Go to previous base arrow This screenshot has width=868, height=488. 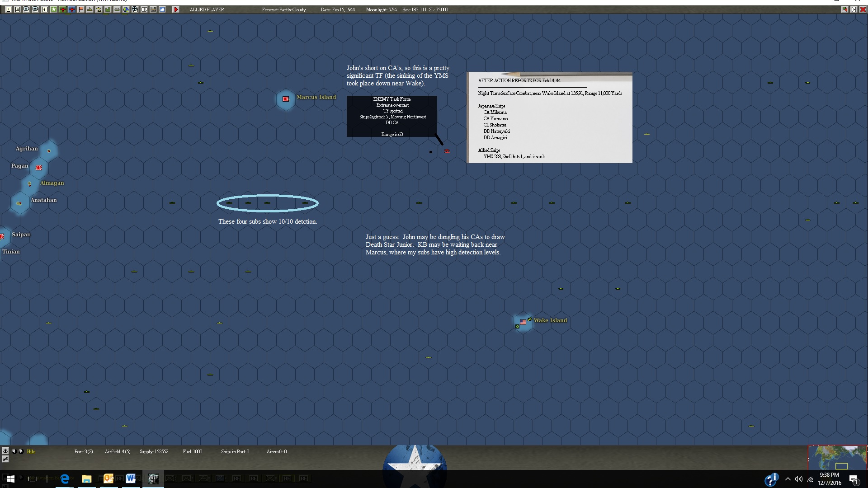(x=14, y=451)
